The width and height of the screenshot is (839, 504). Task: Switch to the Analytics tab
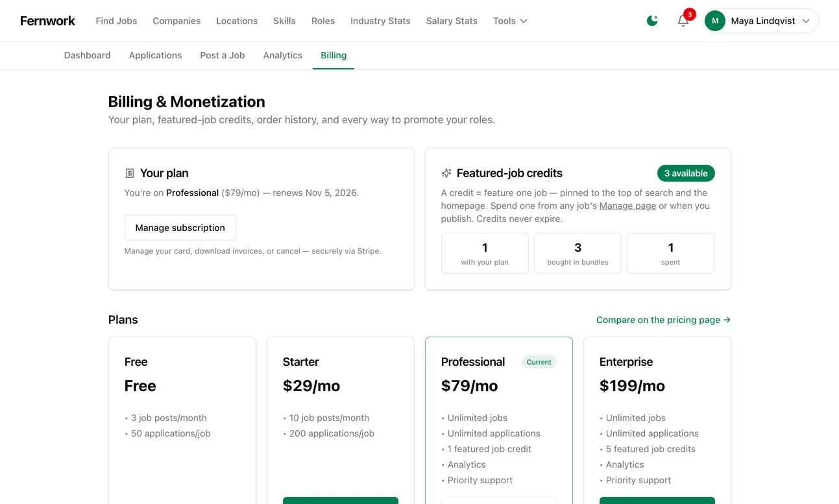(x=283, y=56)
